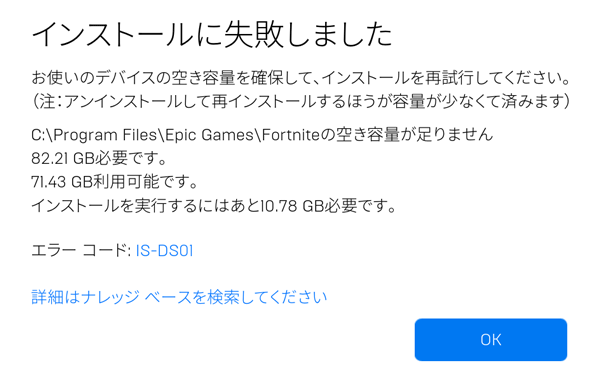Click the 利用可能です text
Viewport: 600px width, 378px height.
146,182
